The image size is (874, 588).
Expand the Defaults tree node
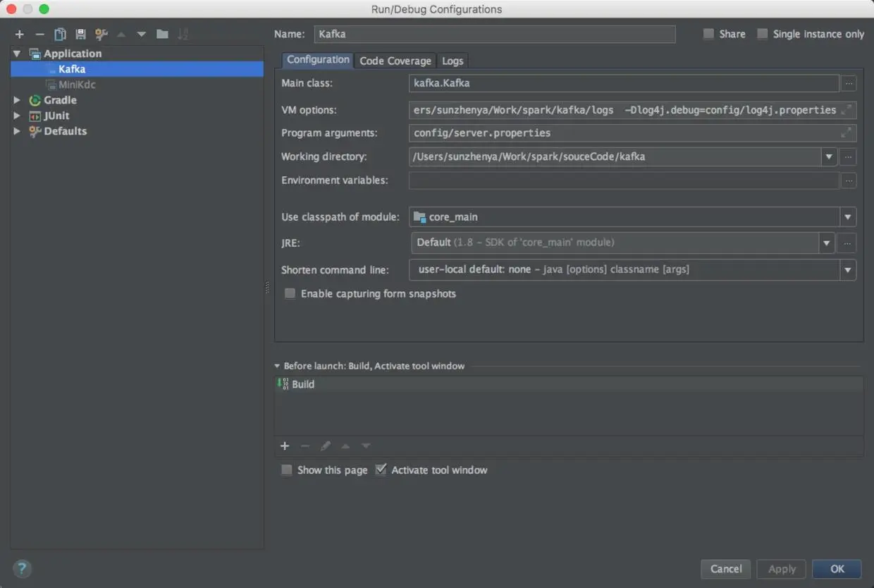17,131
